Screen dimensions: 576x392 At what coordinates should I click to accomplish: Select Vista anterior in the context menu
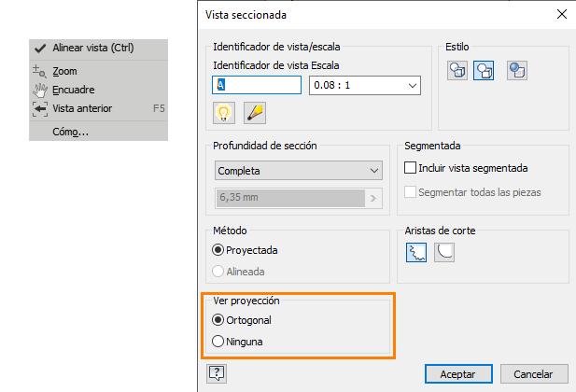(82, 108)
